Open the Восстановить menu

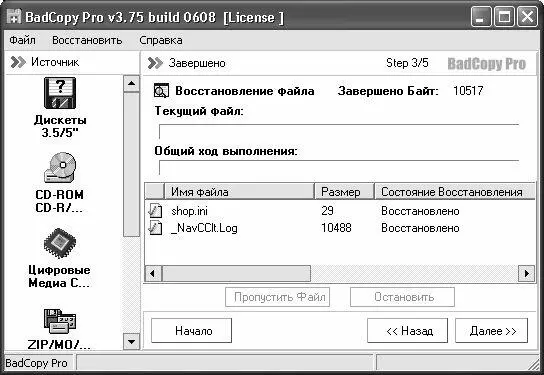pyautogui.click(x=87, y=40)
